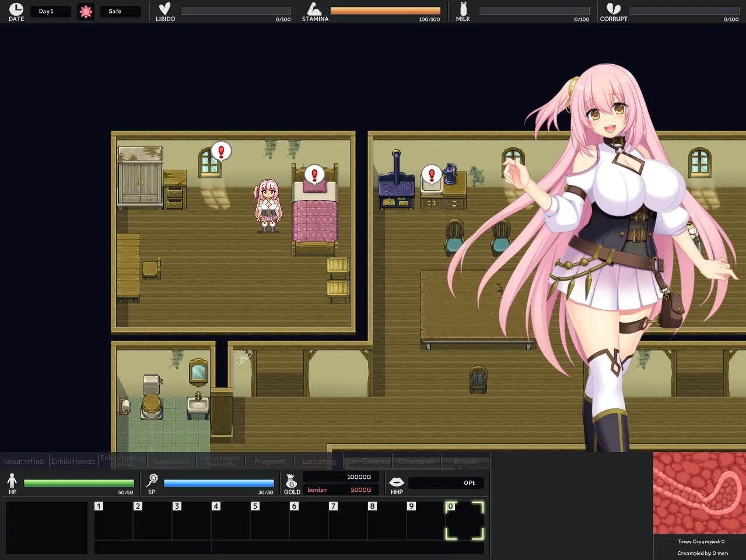Click the 10000G gold amount field

(342, 477)
